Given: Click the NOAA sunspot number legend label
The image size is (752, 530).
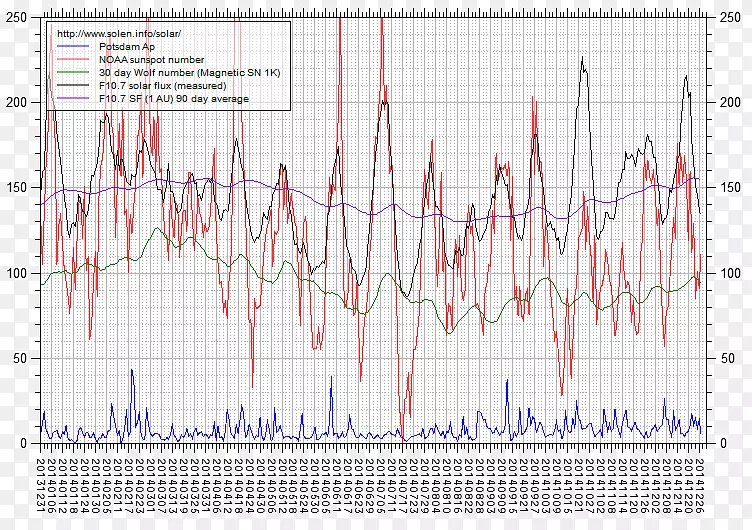Looking at the screenshot, I should (x=151, y=60).
